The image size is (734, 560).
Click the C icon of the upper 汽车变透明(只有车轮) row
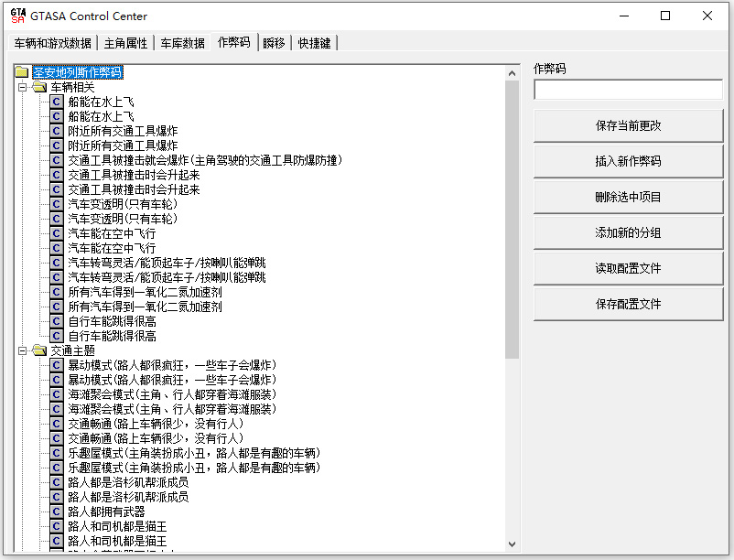[x=57, y=204]
